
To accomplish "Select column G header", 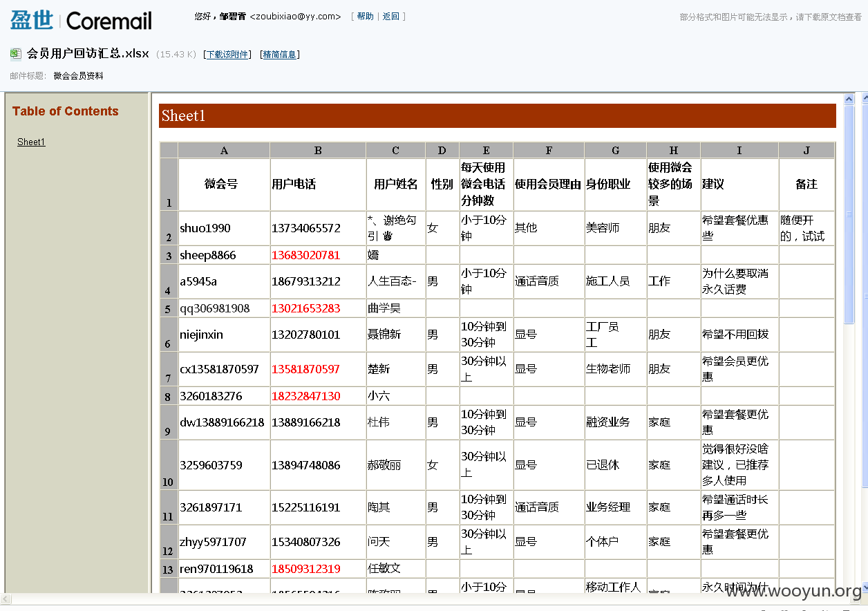I will (x=616, y=150).
